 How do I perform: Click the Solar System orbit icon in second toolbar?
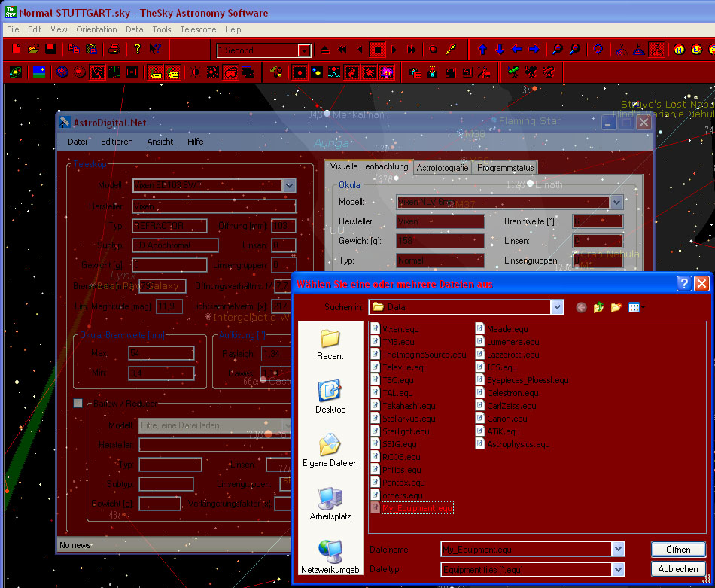16,72
